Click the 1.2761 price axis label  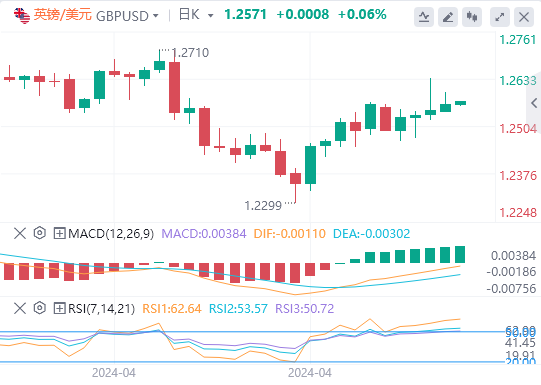[x=518, y=40]
